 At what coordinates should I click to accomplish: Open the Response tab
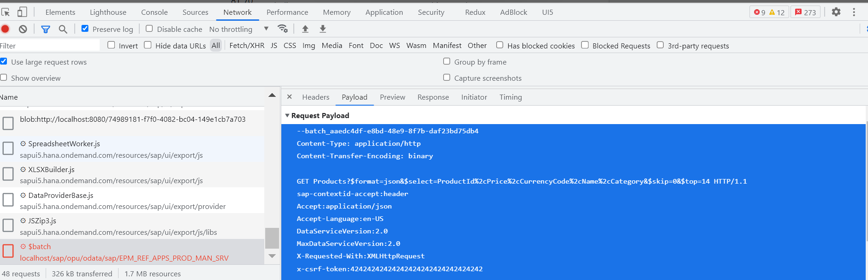433,97
